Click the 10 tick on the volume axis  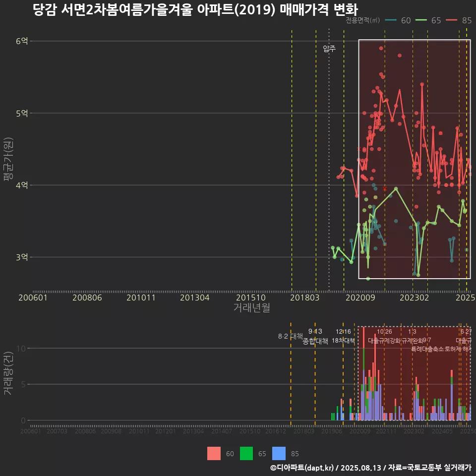[21, 349]
